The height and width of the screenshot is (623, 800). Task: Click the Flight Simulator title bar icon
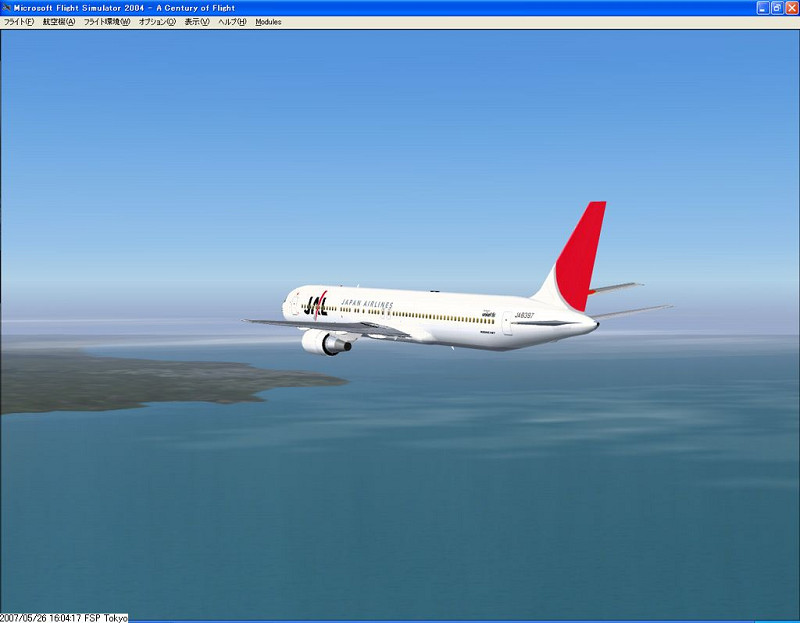(7, 8)
